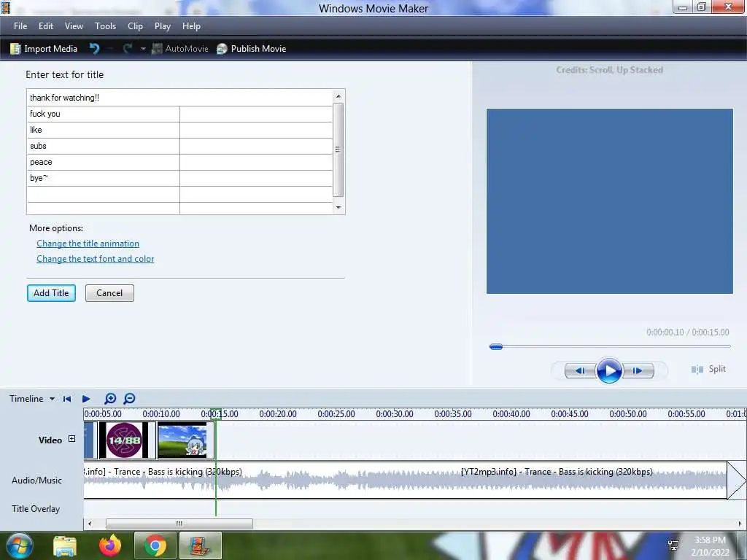Screen dimensions: 747x560
Task: Click the Audio/Music track label
Action: point(36,480)
